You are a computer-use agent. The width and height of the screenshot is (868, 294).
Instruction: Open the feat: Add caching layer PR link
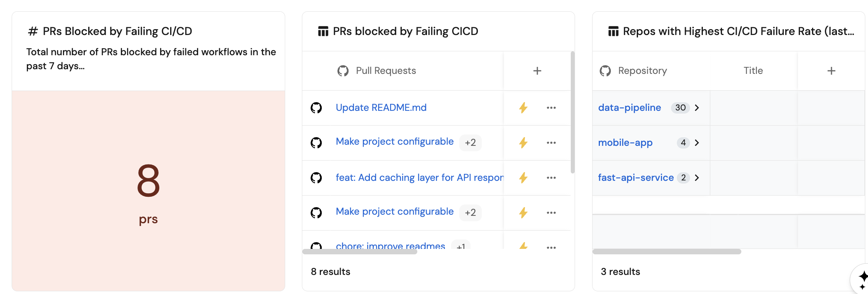419,178
